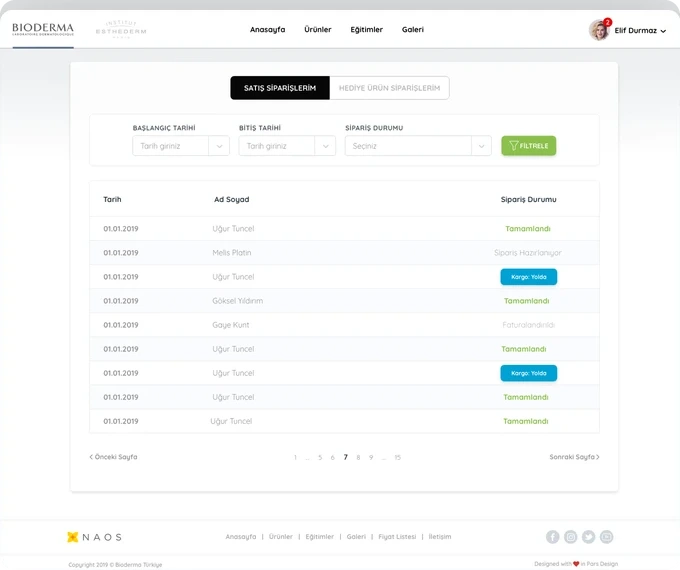Click Tamamlandı status in Göksel Yıldırım row

coord(526,301)
